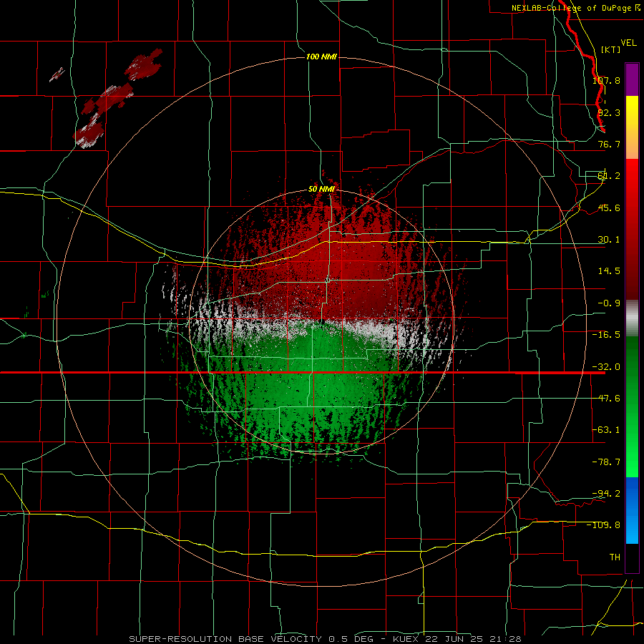Pick the yellow-orange segment of the color bar
Viewport: 644px width, 644px height.
(x=632, y=127)
